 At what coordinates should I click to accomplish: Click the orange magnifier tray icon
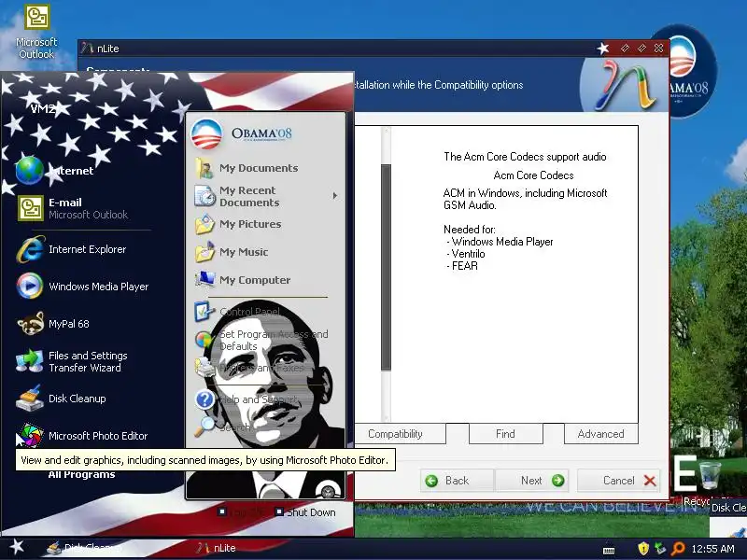[x=677, y=549]
